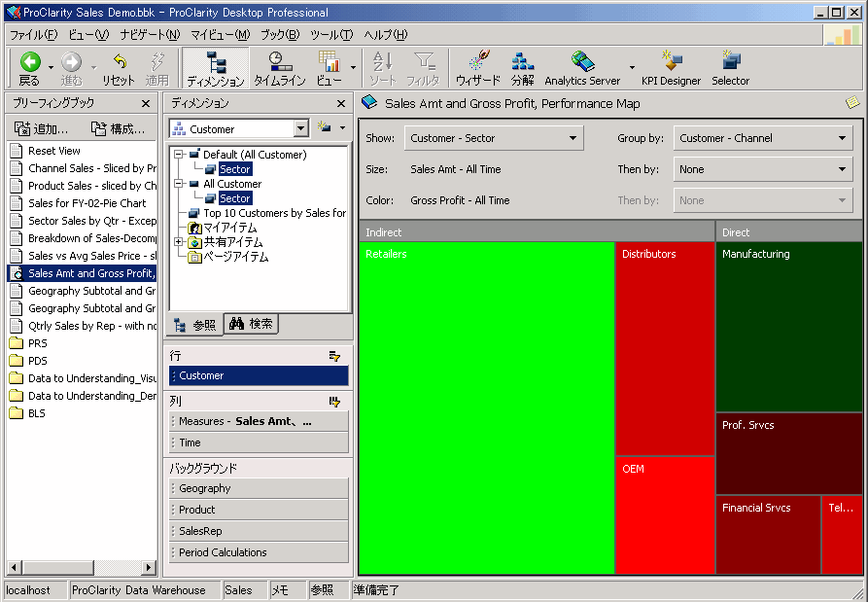Open the first Then by None dropdown

pos(763,169)
